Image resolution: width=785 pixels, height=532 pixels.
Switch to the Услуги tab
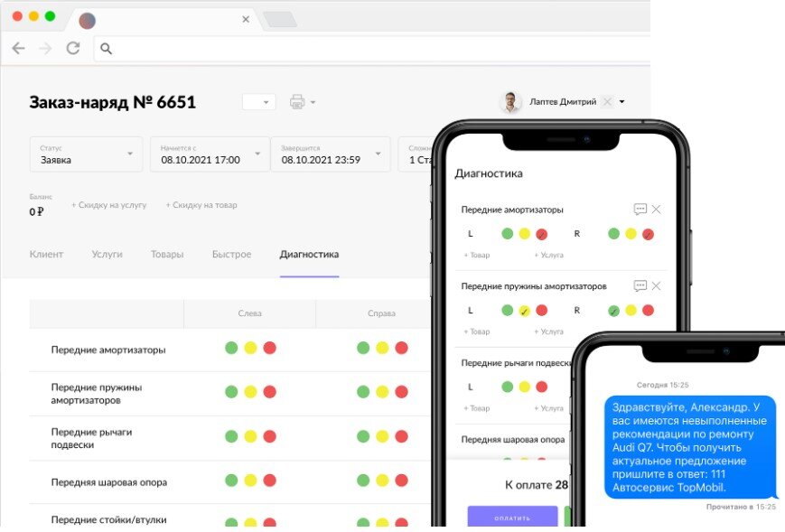pyautogui.click(x=107, y=254)
